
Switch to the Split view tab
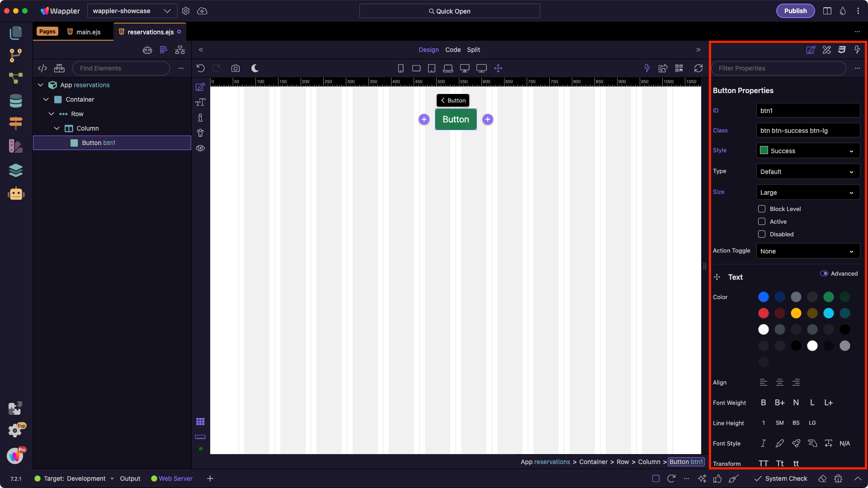tap(473, 50)
